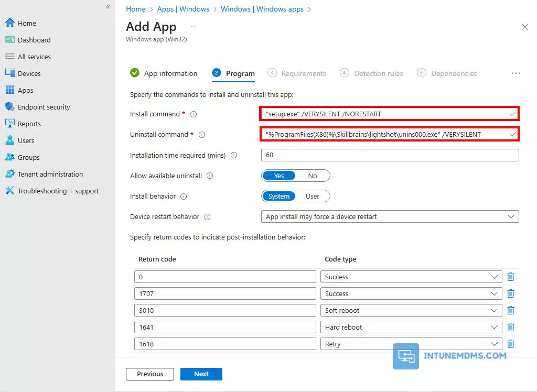Delete the return code 1707 row

[510, 293]
